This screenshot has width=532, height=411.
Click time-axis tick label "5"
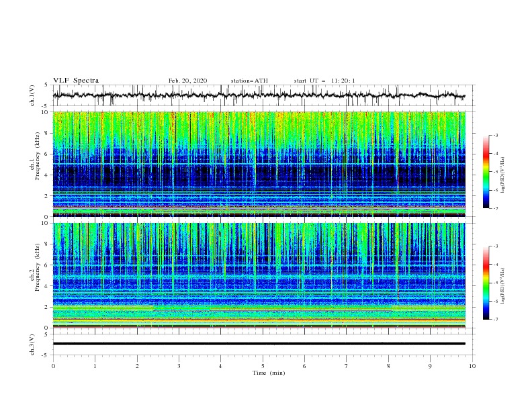263,366
